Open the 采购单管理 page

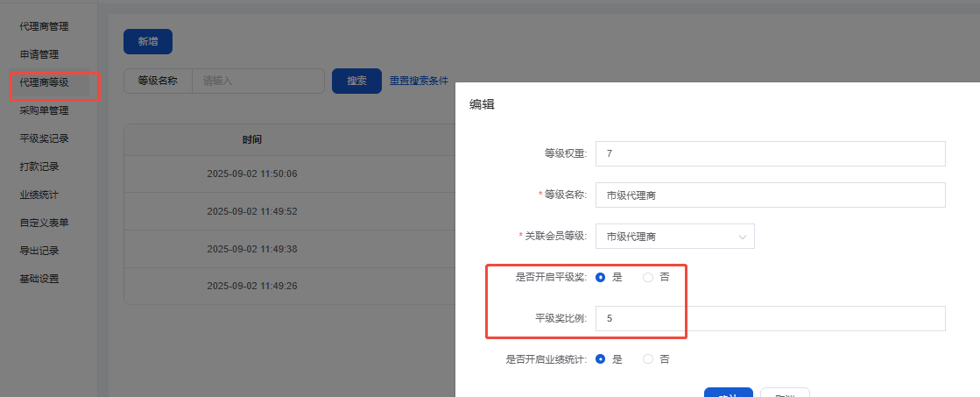click(44, 110)
